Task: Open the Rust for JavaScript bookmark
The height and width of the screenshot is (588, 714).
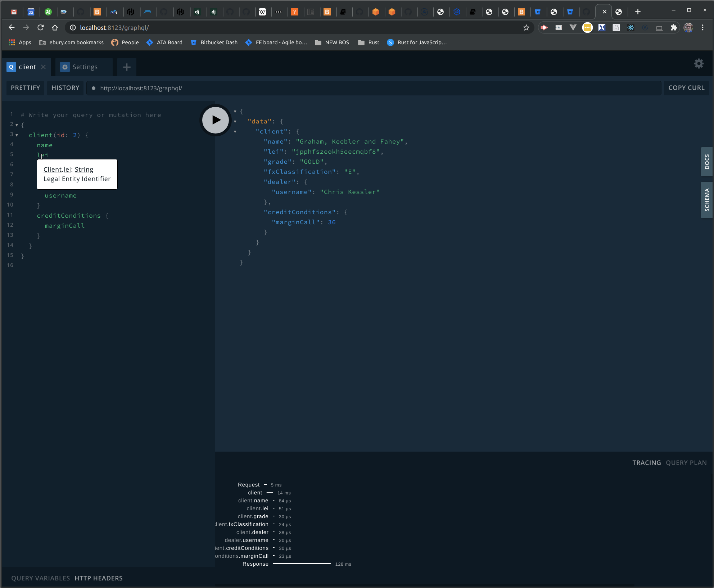Action: 417,42
